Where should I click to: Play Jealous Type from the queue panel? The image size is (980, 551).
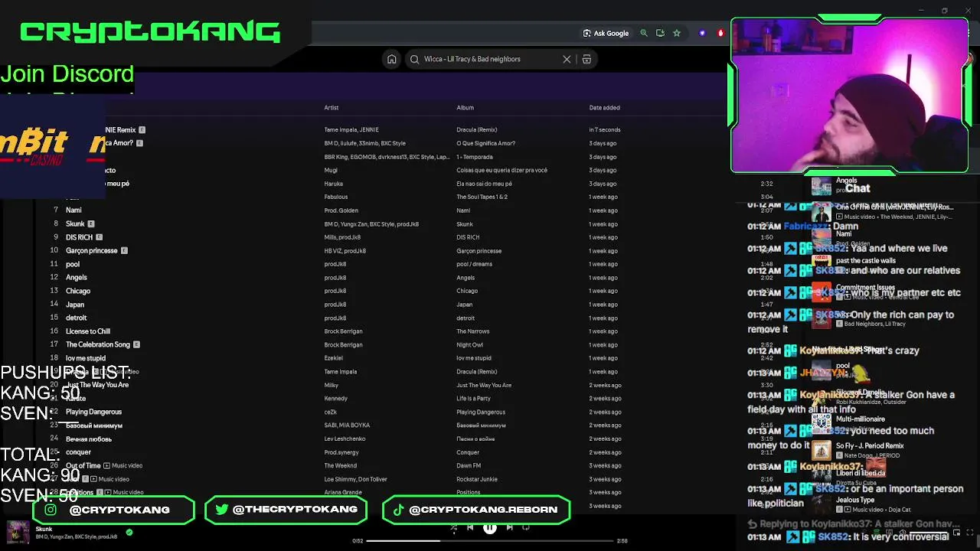click(854, 500)
